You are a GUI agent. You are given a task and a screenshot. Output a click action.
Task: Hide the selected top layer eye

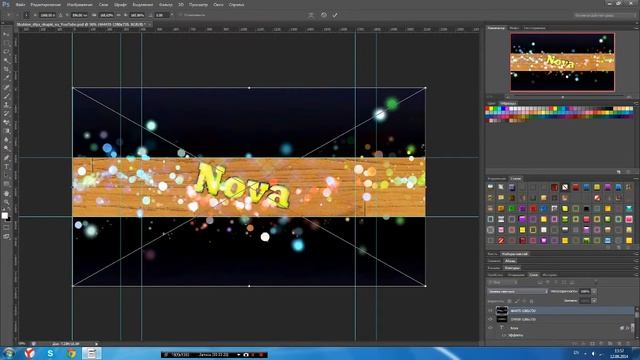491,311
